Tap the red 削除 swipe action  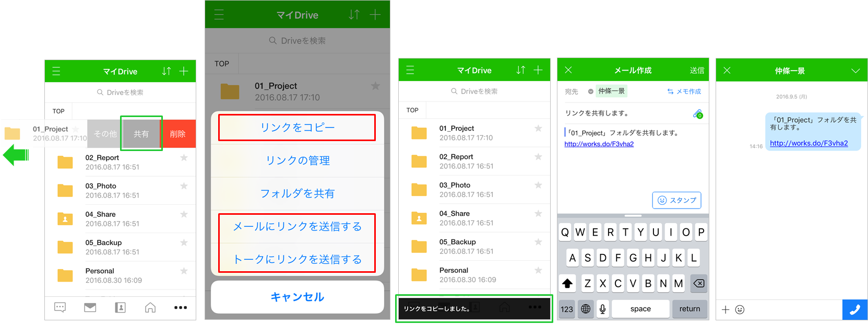click(x=178, y=134)
